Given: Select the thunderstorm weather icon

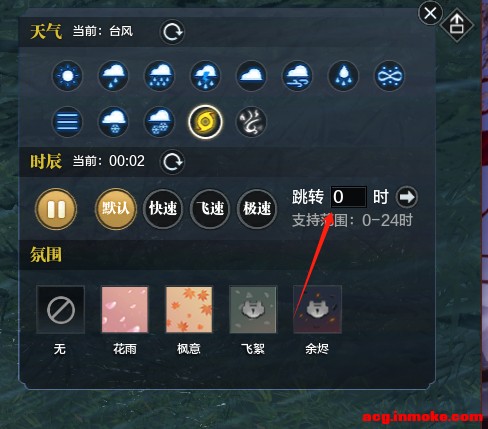Looking at the screenshot, I should (x=205, y=76).
